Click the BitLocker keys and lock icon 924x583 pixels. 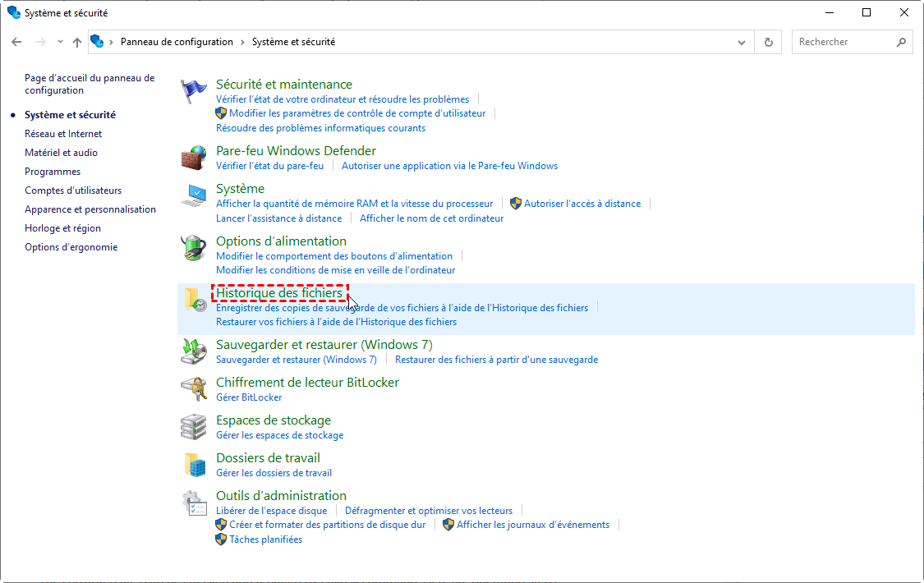(193, 388)
